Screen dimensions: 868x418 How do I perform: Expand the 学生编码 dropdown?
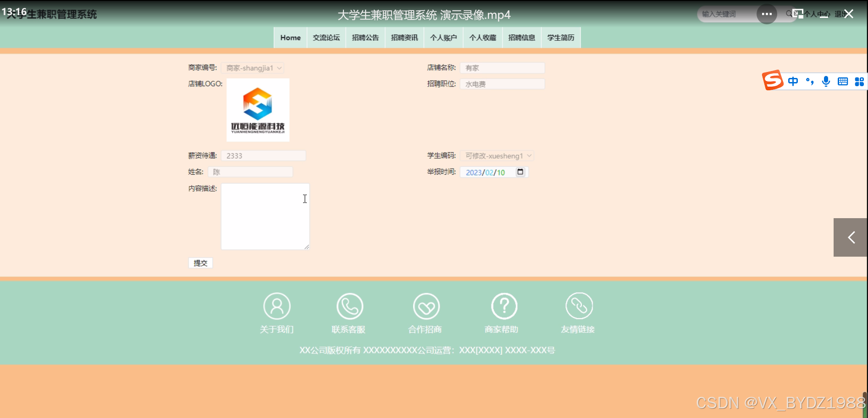497,156
